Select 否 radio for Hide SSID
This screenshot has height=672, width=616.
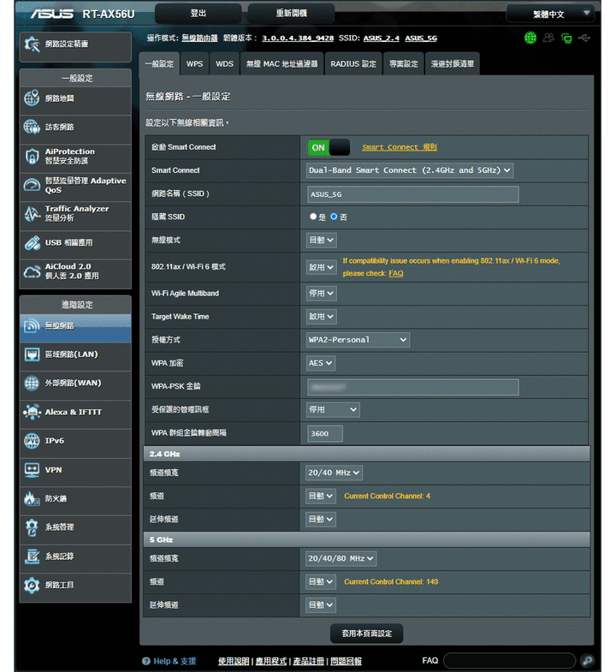[334, 217]
